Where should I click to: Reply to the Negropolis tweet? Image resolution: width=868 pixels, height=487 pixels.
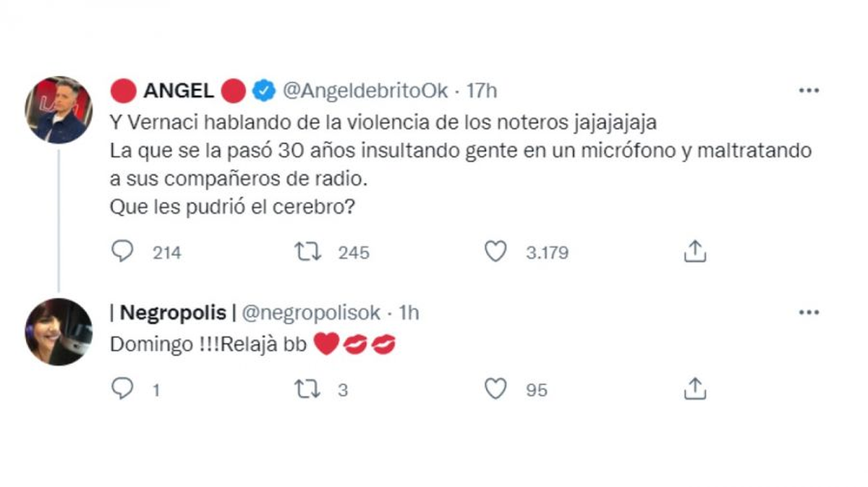pos(122,389)
